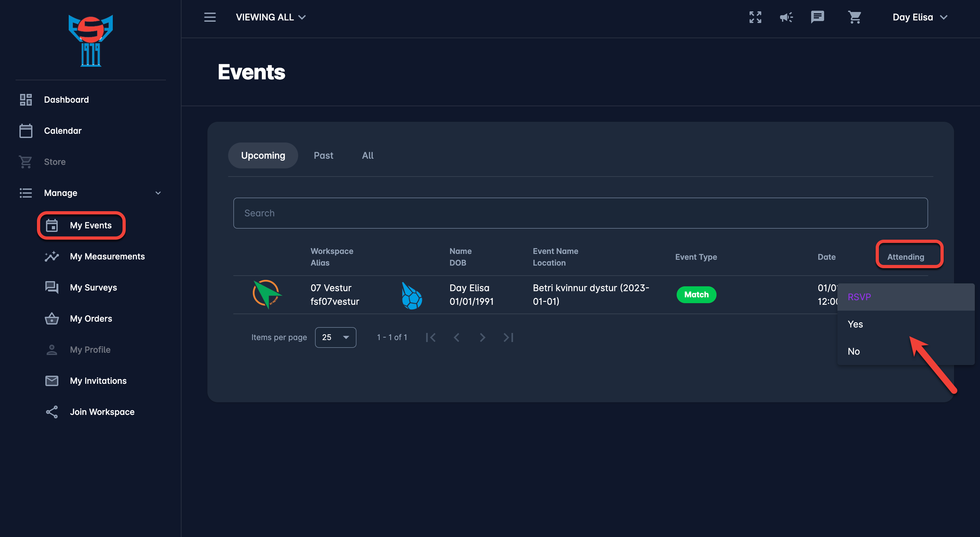Choose No in attending dropdown
The height and width of the screenshot is (537, 980).
pyautogui.click(x=854, y=351)
